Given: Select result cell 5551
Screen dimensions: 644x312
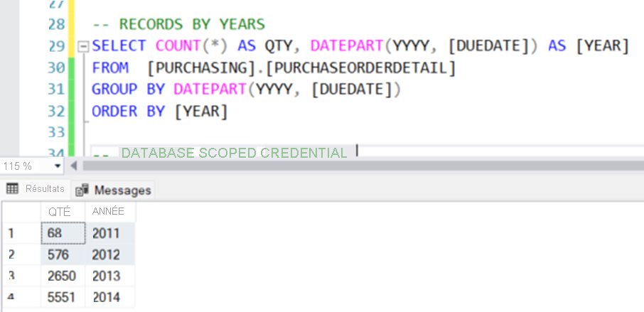Looking at the screenshot, I should click(x=63, y=297).
